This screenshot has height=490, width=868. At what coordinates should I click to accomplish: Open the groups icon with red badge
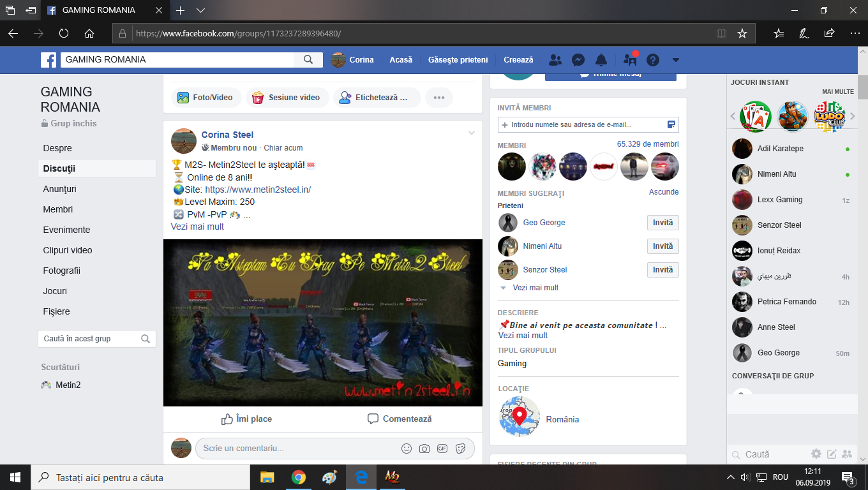pos(631,60)
